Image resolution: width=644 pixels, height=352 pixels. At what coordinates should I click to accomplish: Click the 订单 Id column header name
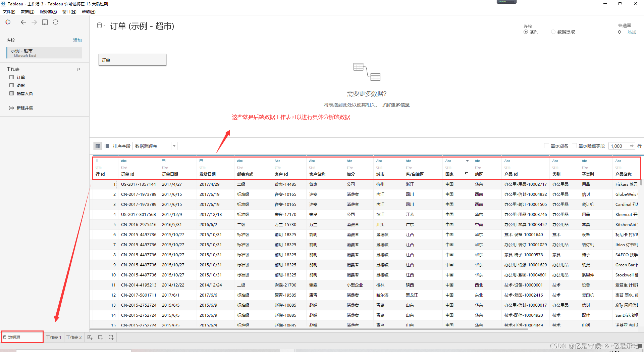pos(127,174)
